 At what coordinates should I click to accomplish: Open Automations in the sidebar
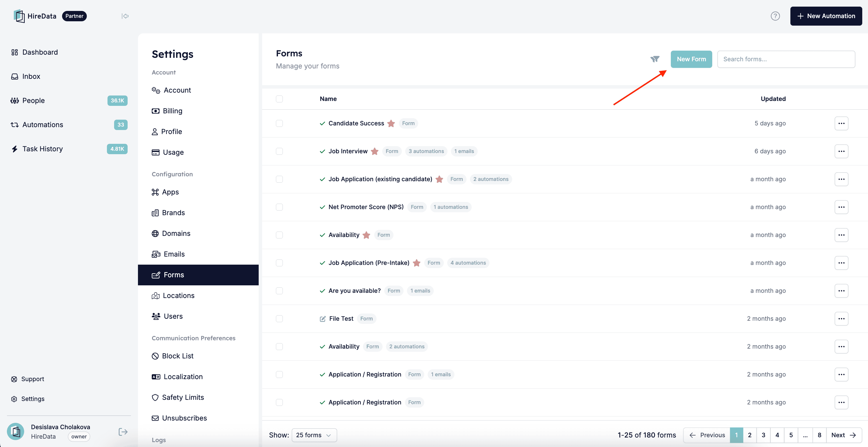69,125
